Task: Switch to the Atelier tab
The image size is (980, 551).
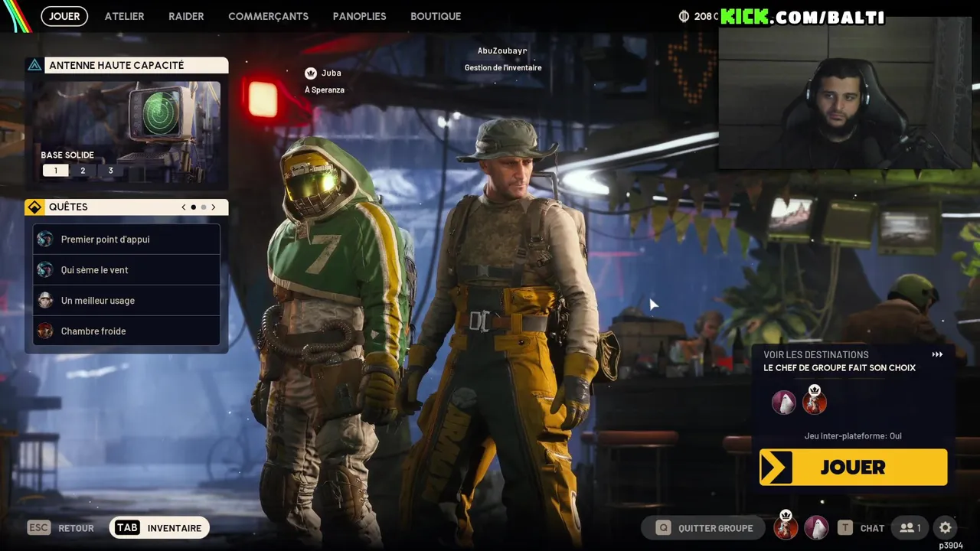Action: [x=124, y=16]
